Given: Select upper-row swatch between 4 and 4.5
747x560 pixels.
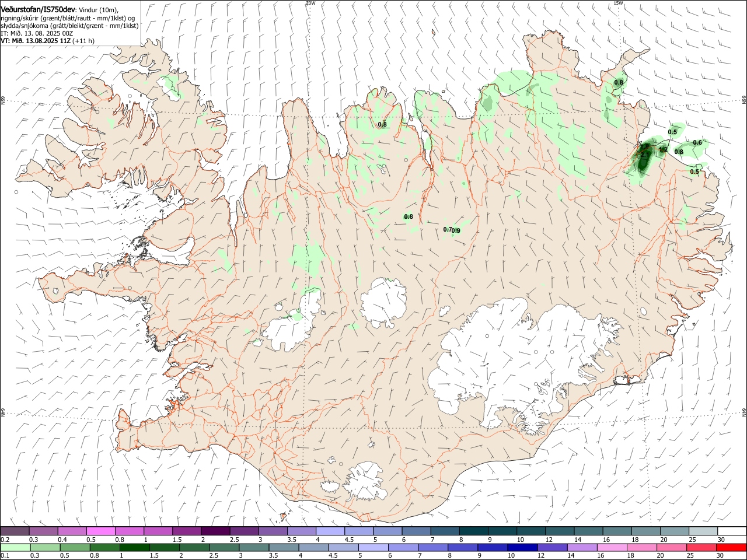Looking at the screenshot, I should [x=330, y=531].
